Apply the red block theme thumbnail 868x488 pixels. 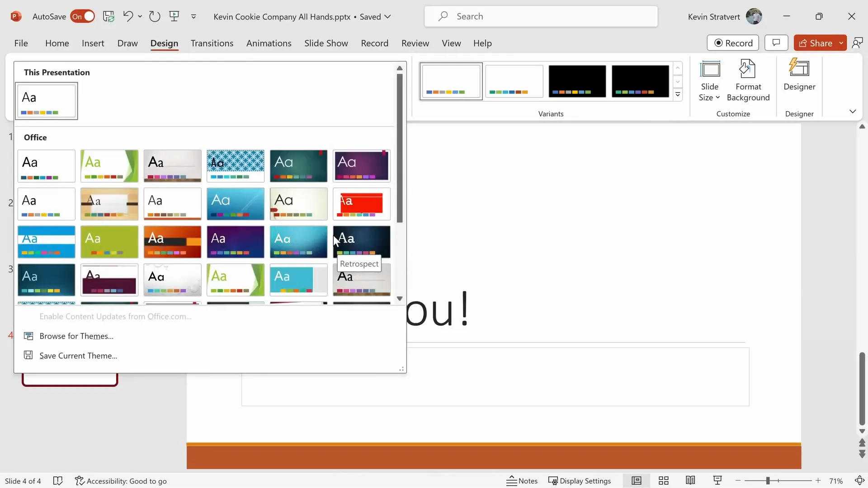pos(362,204)
